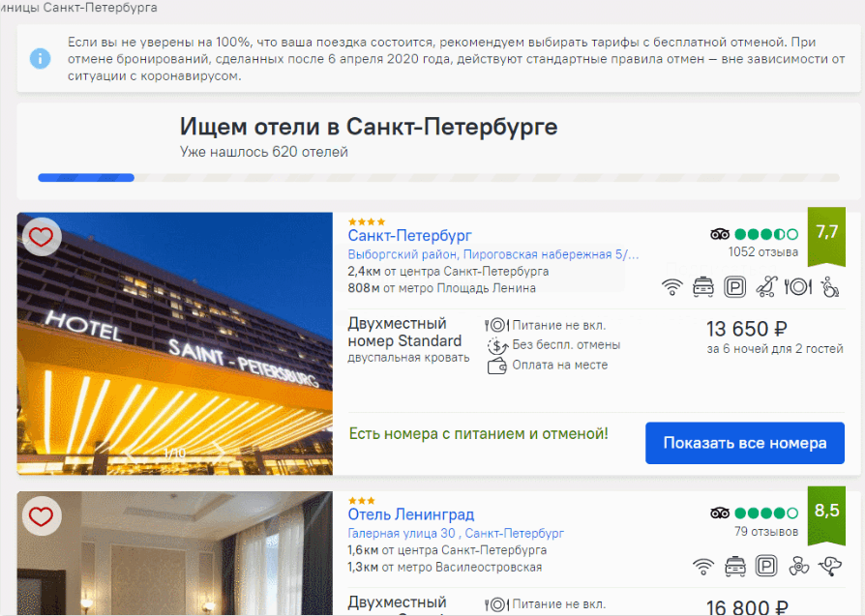Viewport: 865px width, 616px height.
Task: Show previous photo of Санкт-Петербург hotel
Action: (130, 453)
